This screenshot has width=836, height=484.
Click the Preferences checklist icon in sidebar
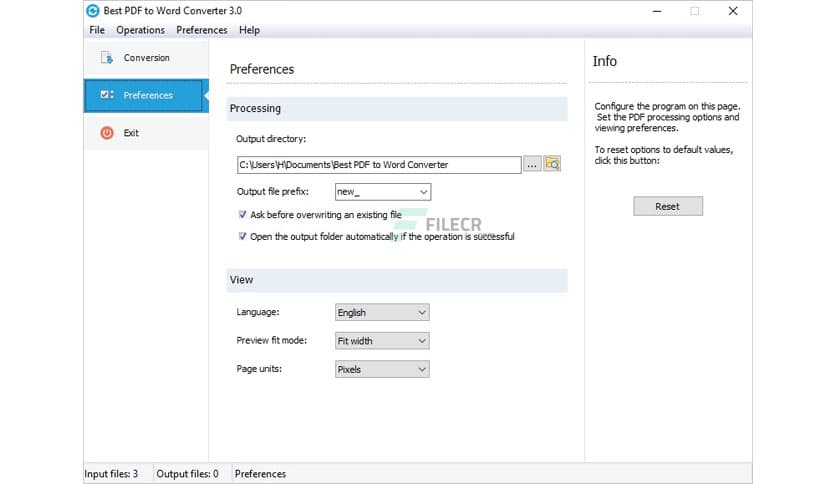coord(107,95)
